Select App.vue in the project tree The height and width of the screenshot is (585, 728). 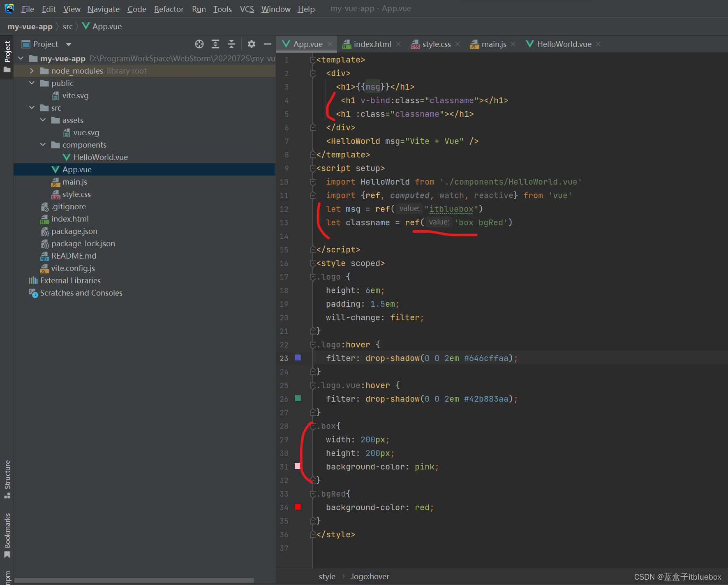click(77, 169)
